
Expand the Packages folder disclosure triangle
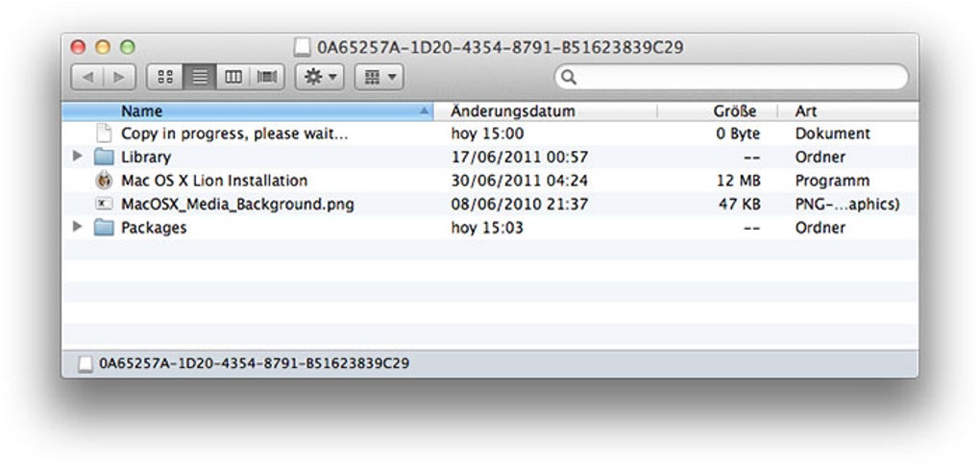[x=78, y=227]
